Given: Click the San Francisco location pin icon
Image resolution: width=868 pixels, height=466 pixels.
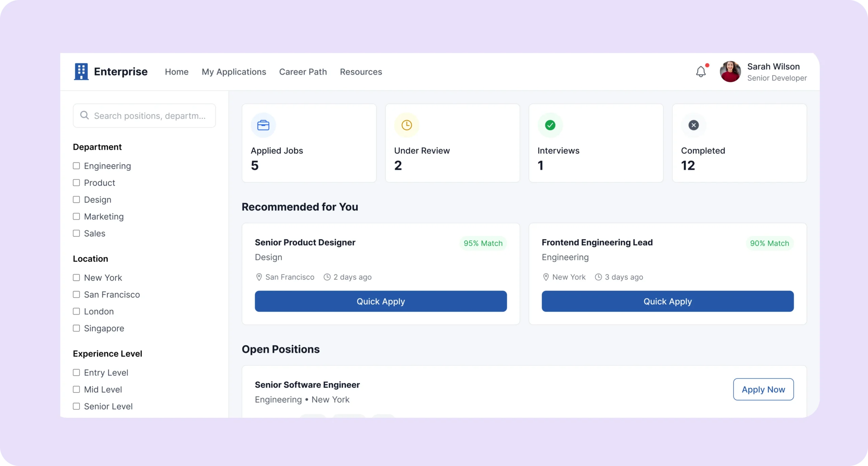Looking at the screenshot, I should [x=259, y=277].
